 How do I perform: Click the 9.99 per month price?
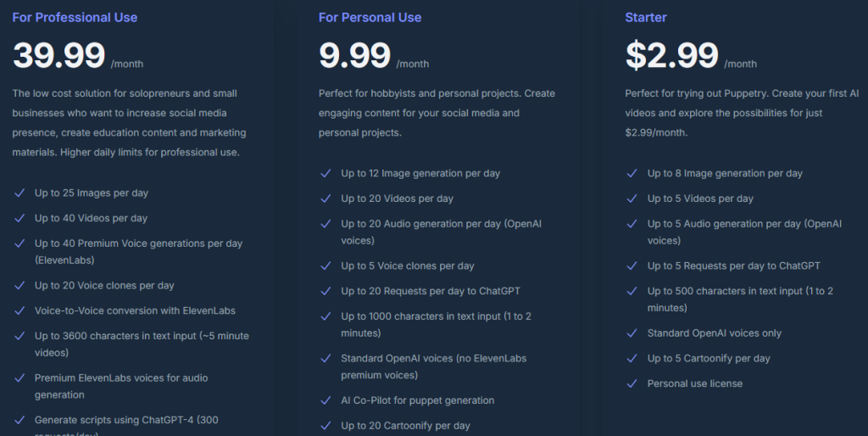(x=355, y=56)
